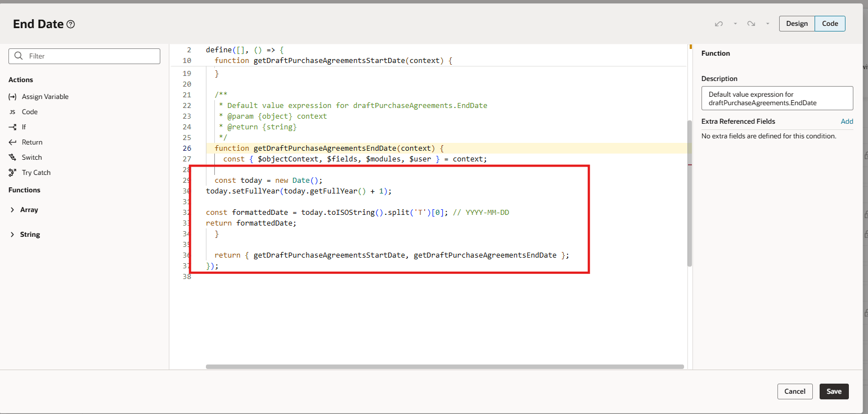Save the End Date expression
This screenshot has height=414, width=868.
(834, 391)
